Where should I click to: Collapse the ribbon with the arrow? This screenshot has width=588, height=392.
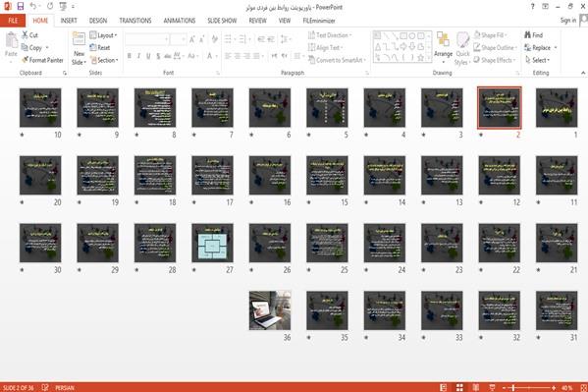click(583, 73)
